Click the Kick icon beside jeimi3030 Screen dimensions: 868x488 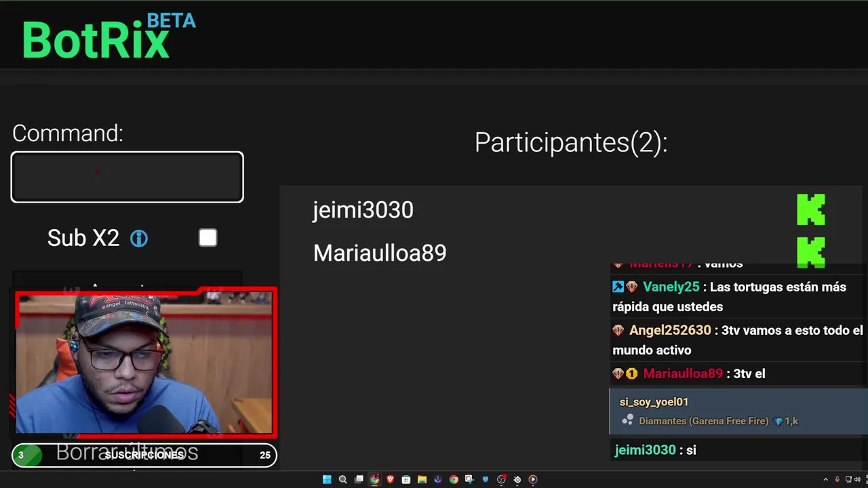tap(811, 209)
